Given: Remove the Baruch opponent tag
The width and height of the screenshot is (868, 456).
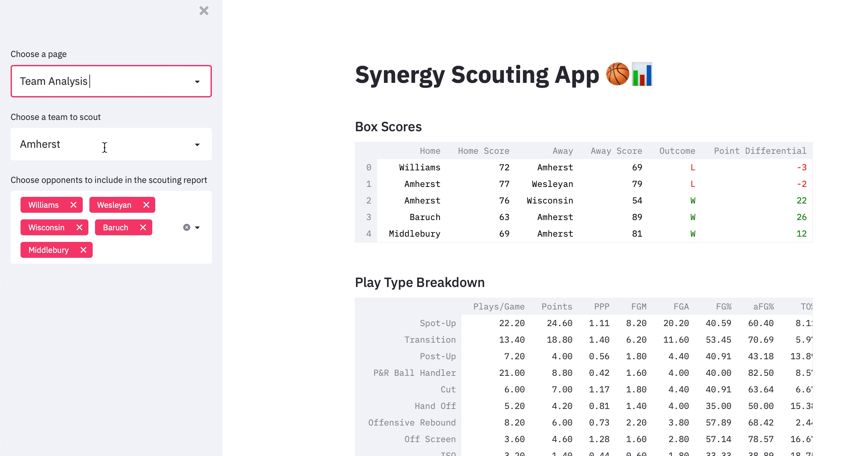Looking at the screenshot, I should coord(143,227).
